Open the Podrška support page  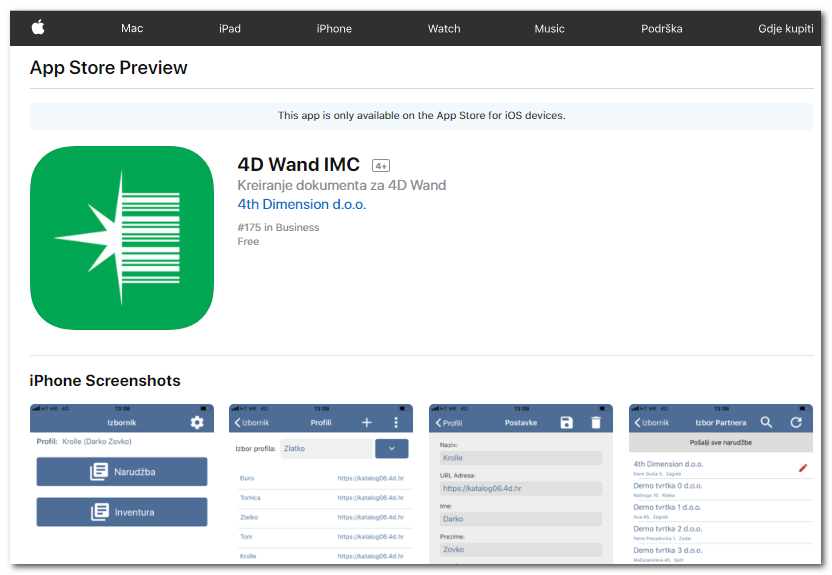(x=662, y=29)
